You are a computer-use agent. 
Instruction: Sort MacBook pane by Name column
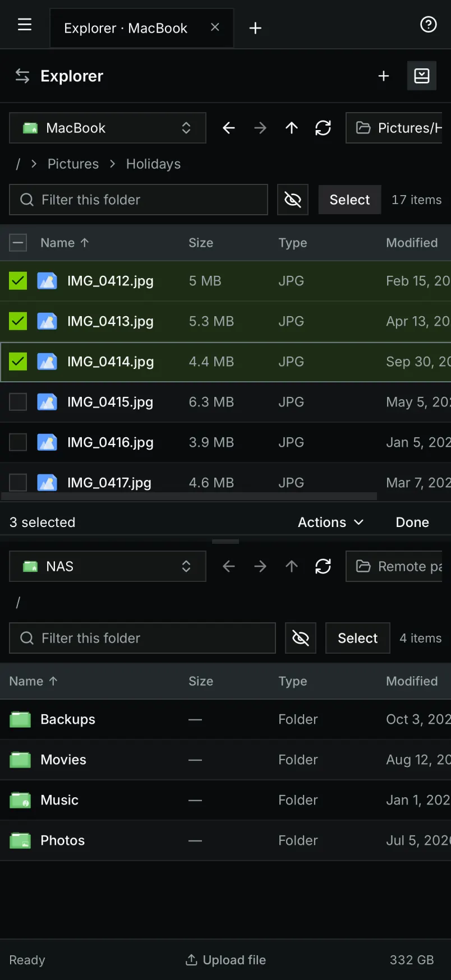click(65, 243)
